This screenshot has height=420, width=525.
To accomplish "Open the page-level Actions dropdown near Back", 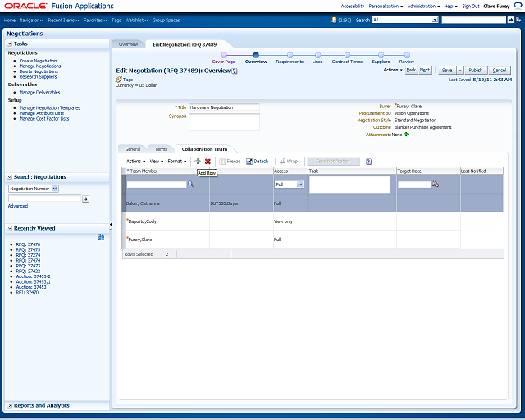I will click(393, 70).
